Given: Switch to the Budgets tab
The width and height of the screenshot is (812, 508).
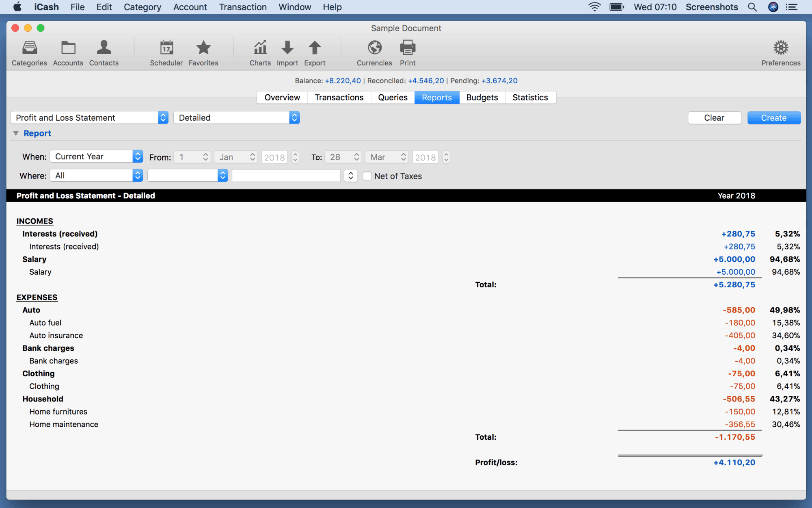Looking at the screenshot, I should click(482, 97).
